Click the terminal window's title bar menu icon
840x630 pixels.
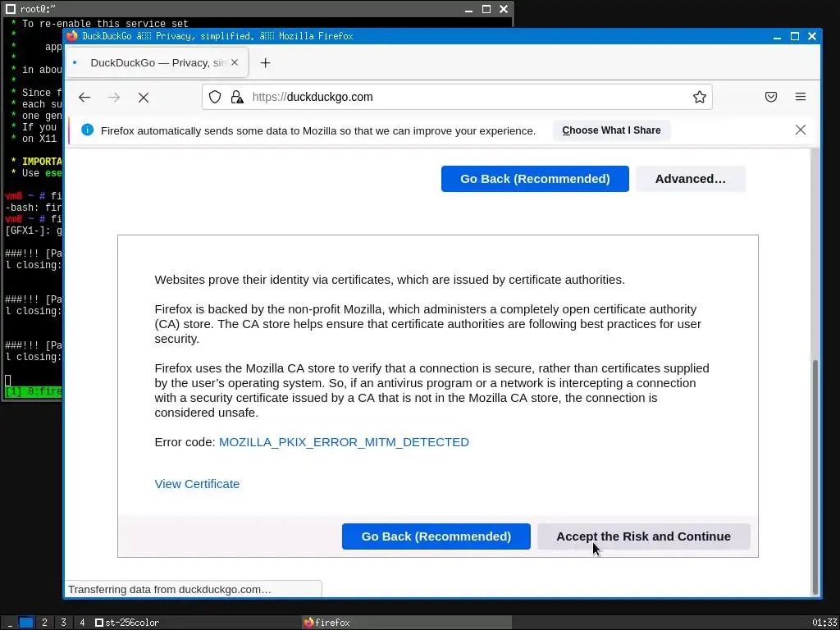[x=11, y=9]
